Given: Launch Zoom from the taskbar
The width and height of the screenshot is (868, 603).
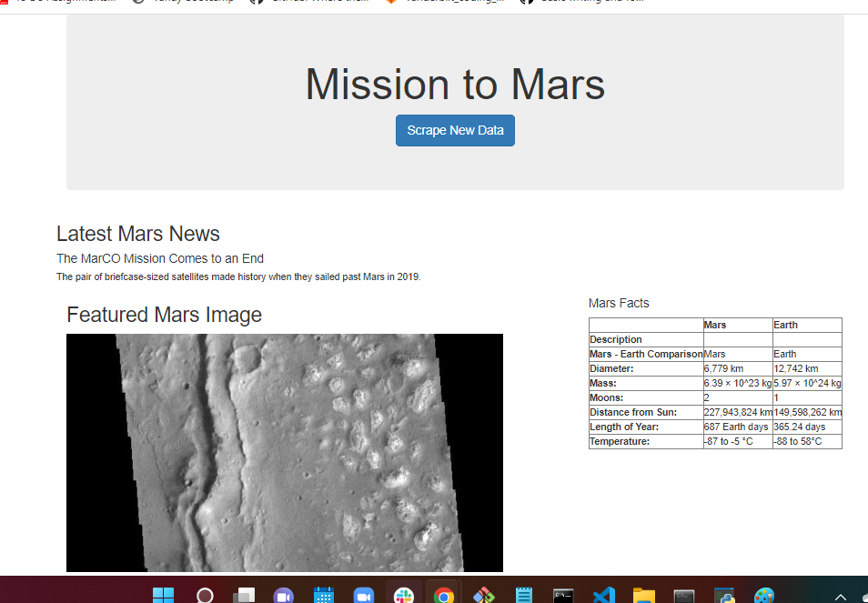Looking at the screenshot, I should pos(364,595).
